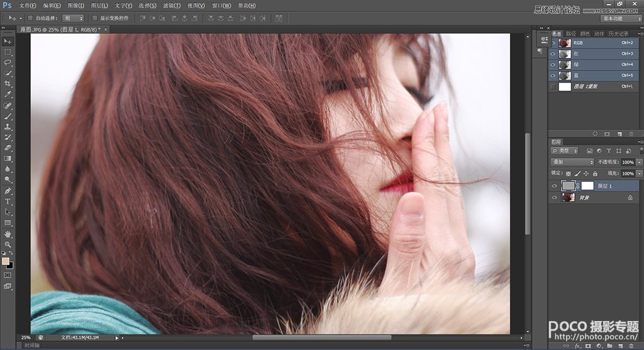Click Lock all padlock icon

click(x=595, y=174)
